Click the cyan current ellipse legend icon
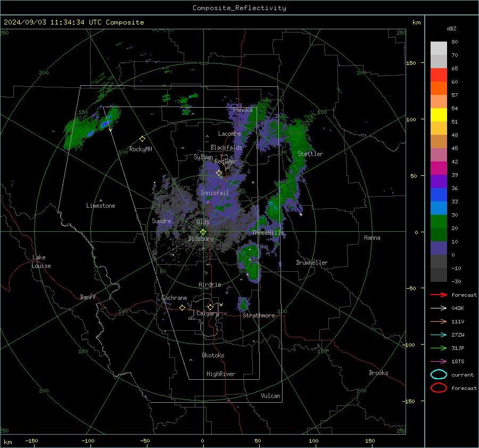The width and height of the screenshot is (479, 448). (439, 374)
